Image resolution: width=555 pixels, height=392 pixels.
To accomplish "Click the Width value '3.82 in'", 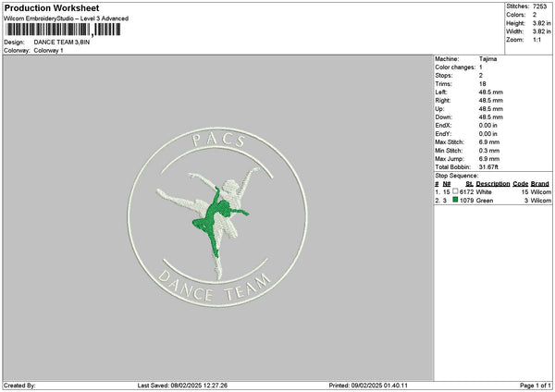I will point(541,31).
